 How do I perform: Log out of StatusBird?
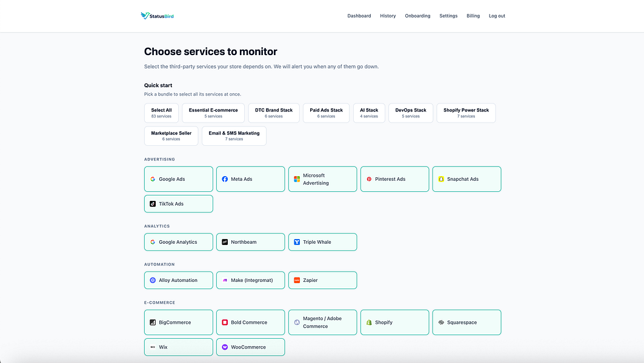pos(497,16)
